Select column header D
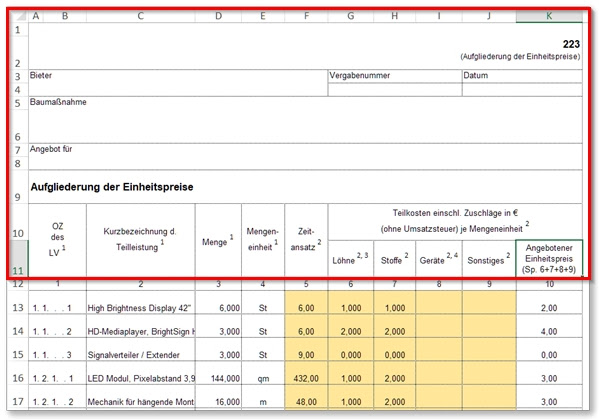599x420 pixels. pos(218,16)
